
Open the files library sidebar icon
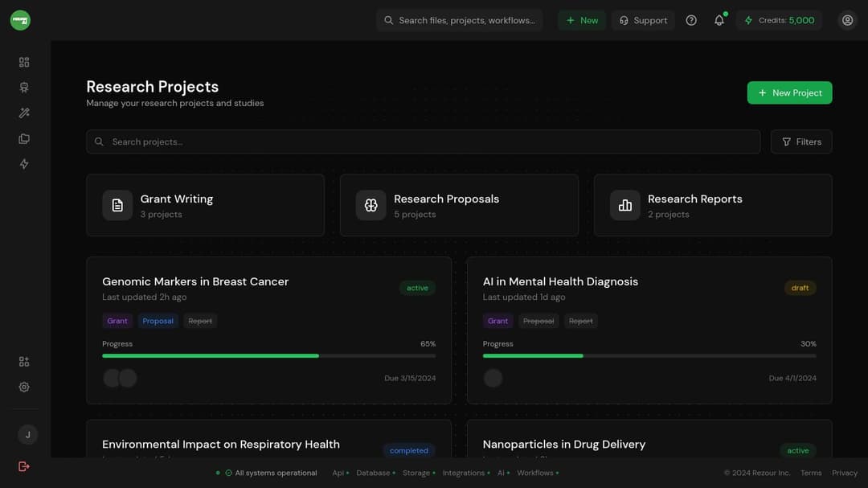[24, 138]
